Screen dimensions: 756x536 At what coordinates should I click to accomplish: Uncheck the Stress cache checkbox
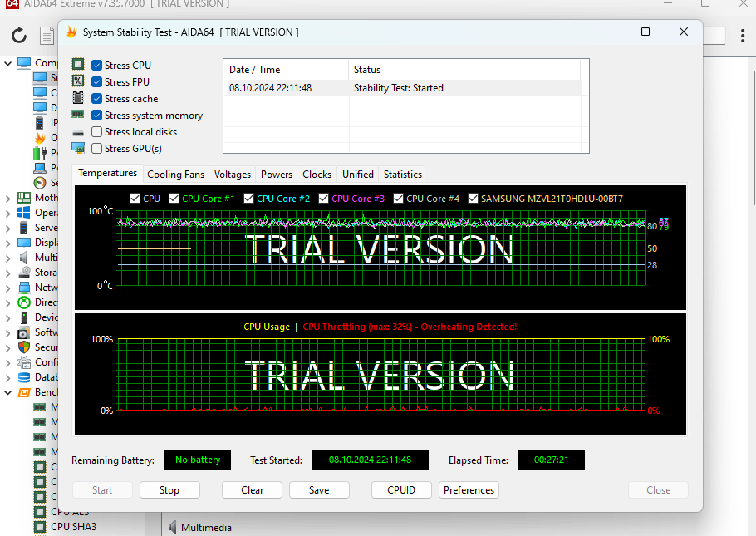tap(97, 98)
